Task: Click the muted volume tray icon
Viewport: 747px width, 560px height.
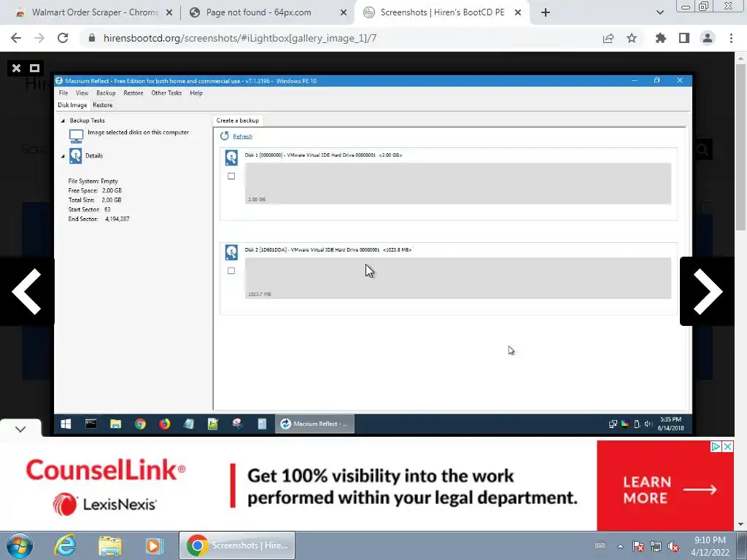Action: 673,546
